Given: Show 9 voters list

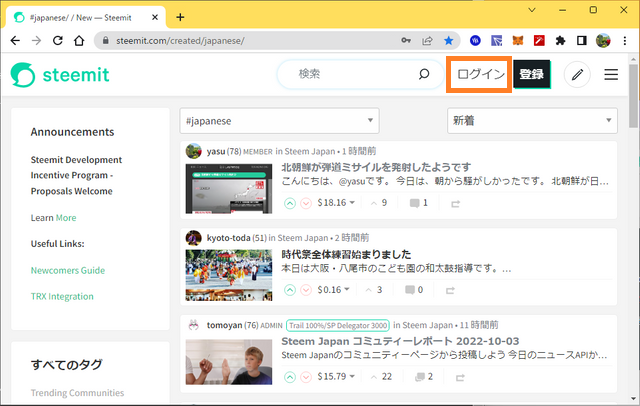Looking at the screenshot, I should click(x=379, y=203).
